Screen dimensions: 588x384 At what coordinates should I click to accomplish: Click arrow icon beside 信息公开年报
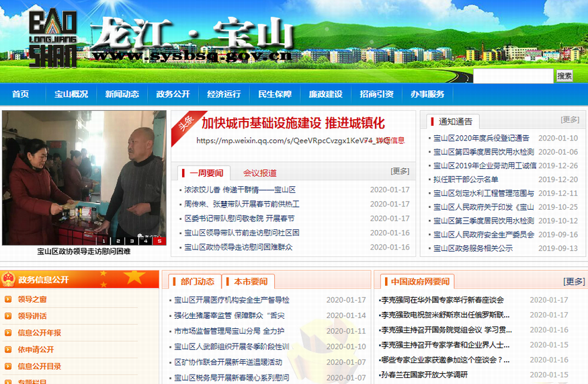coord(8,333)
